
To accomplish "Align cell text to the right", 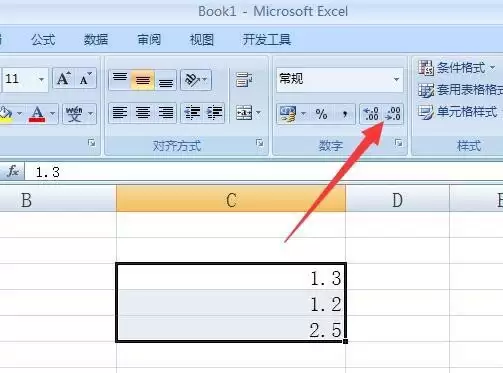I will tap(165, 113).
